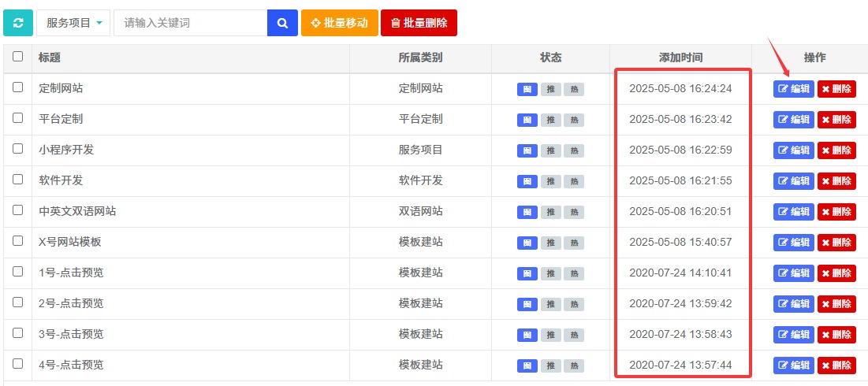Viewport: 868px width, 386px height.
Task: Toggle 推 status badge for 平台定制
Action: [550, 120]
